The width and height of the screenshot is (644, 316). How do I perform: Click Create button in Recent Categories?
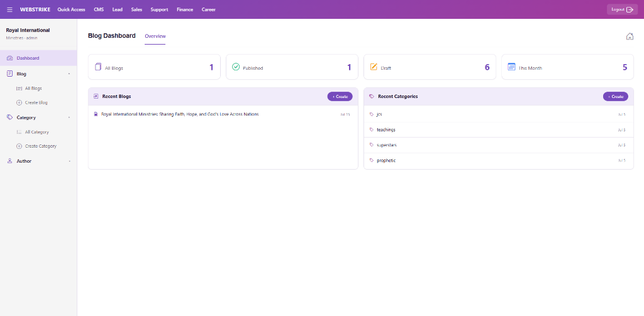click(616, 97)
